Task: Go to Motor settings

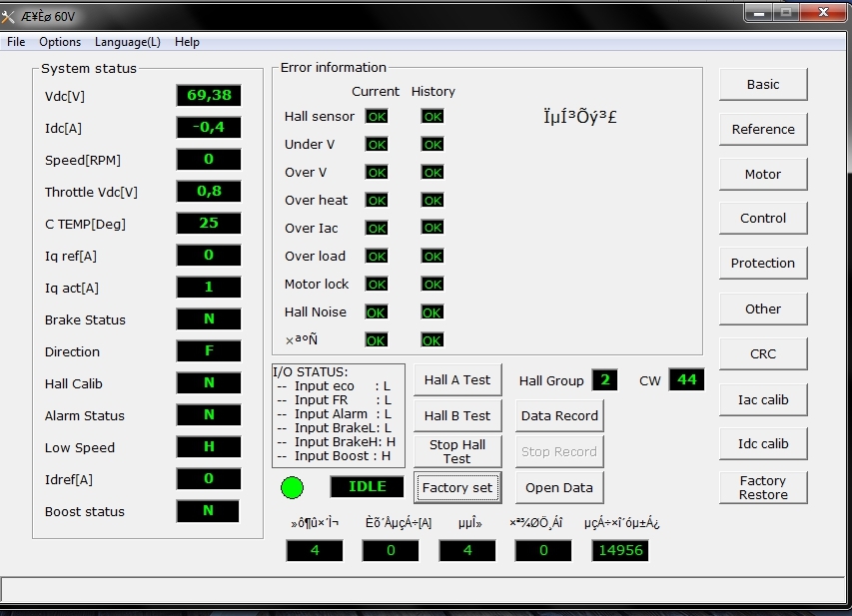Action: coord(763,175)
